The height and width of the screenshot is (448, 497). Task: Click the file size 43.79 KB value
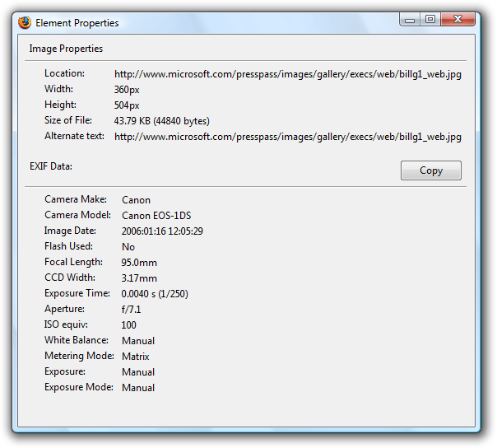point(161,121)
